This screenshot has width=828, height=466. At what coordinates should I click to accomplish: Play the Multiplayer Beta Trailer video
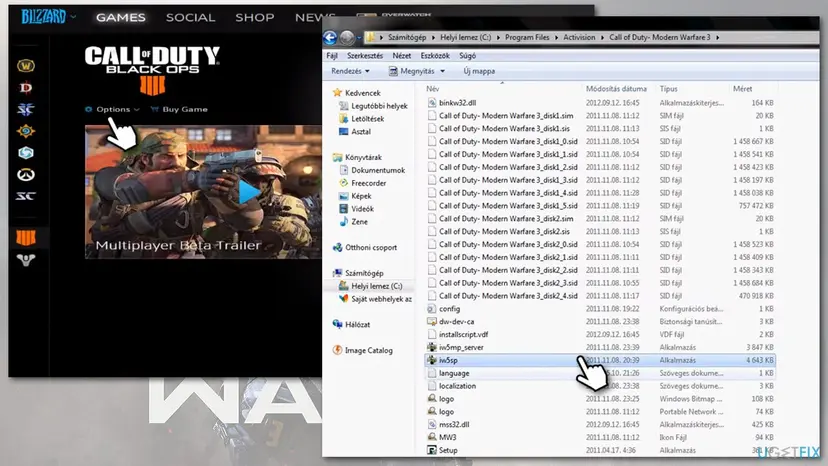(249, 192)
